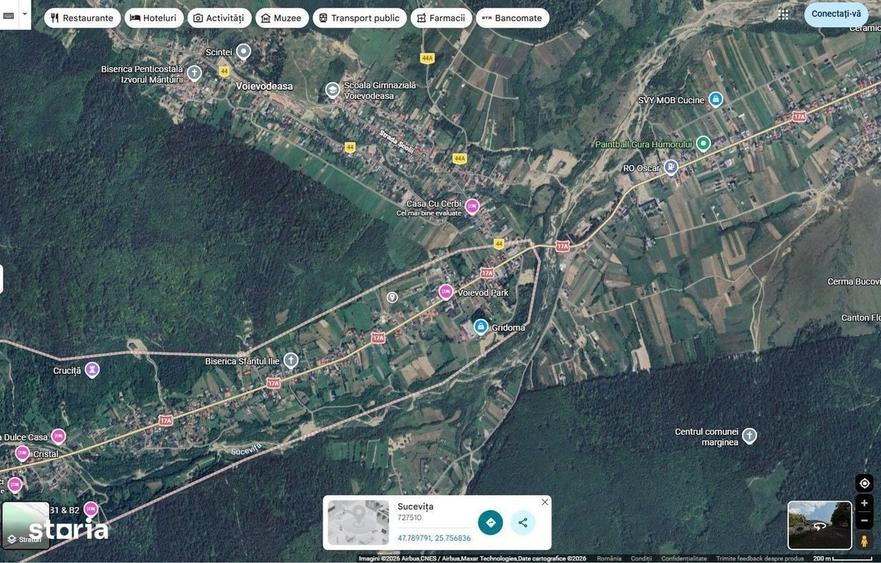
Task: Click the Cerma Bucov place label
Action: click(853, 282)
